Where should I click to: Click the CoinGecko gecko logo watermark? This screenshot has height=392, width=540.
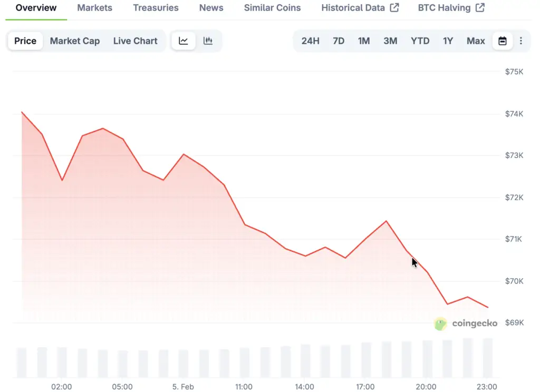[x=440, y=324]
